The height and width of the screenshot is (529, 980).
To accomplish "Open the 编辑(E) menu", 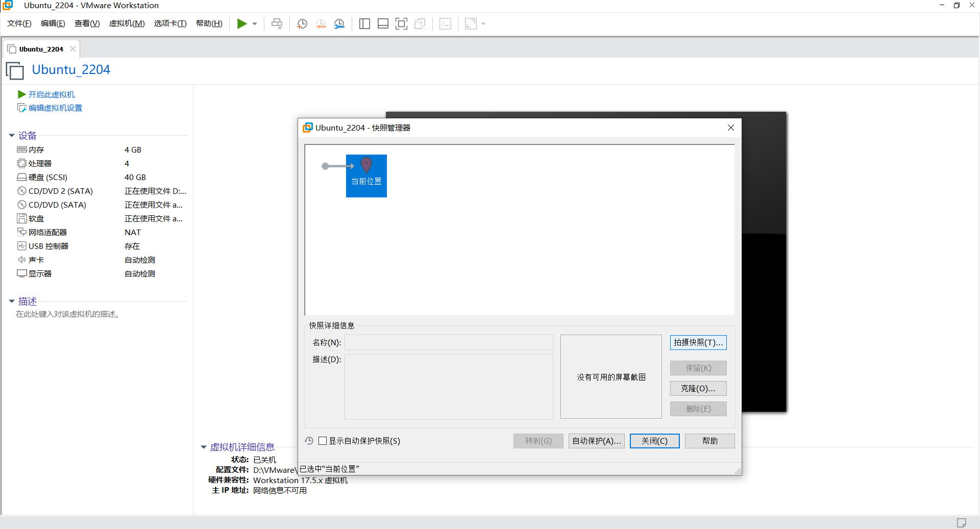I will pyautogui.click(x=53, y=23).
